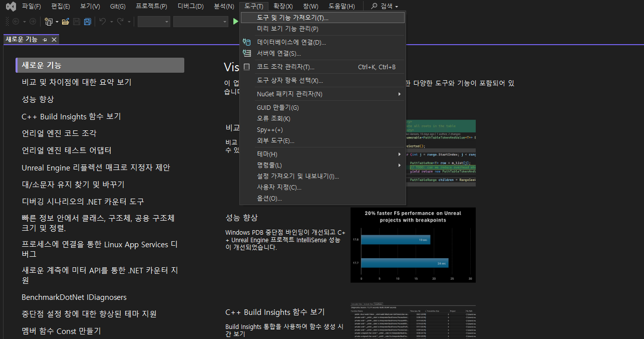
Task: Open the 확장(X) menu
Action: point(283,6)
